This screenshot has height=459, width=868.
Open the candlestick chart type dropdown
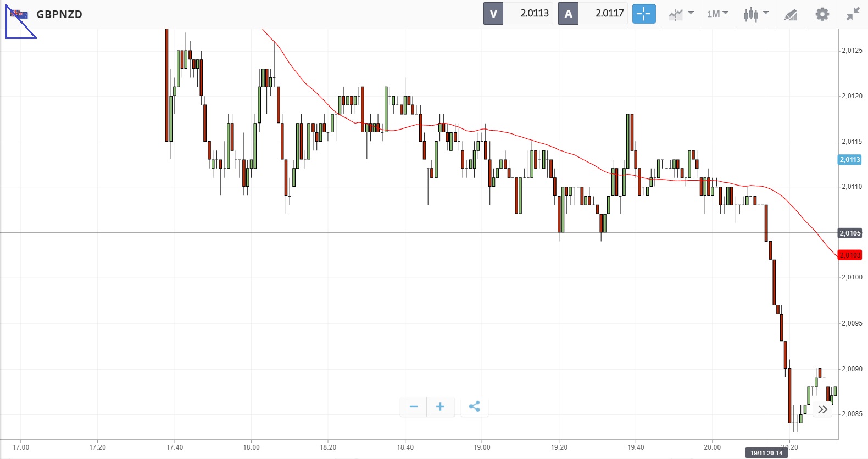[756, 14]
